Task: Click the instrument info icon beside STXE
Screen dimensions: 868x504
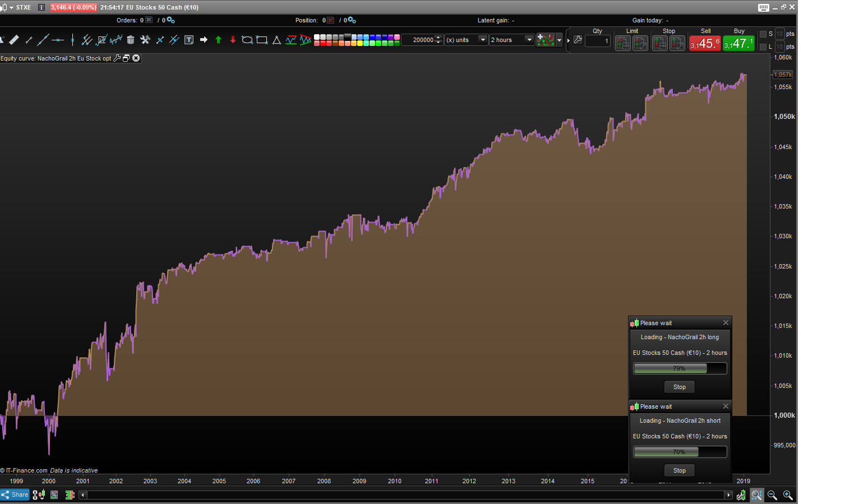Action: point(41,7)
